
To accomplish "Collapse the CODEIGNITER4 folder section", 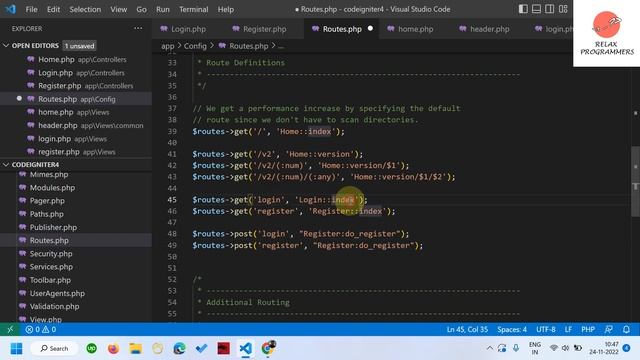I will [6, 164].
